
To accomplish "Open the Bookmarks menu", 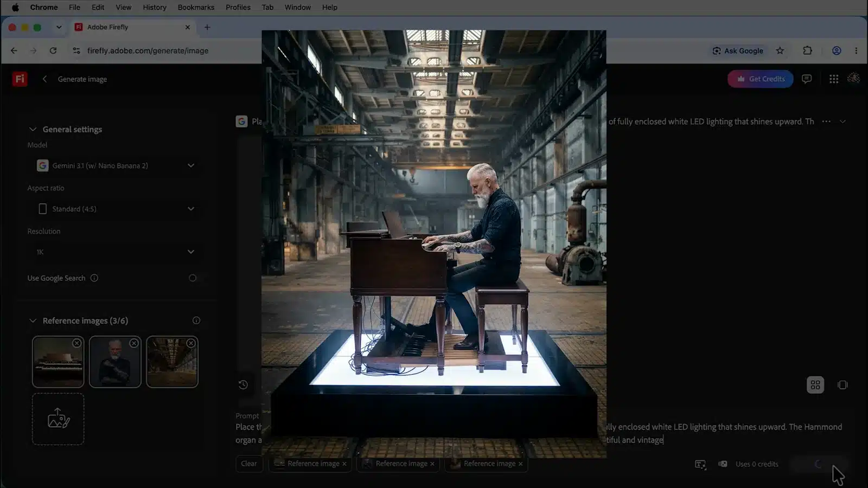I will click(196, 7).
